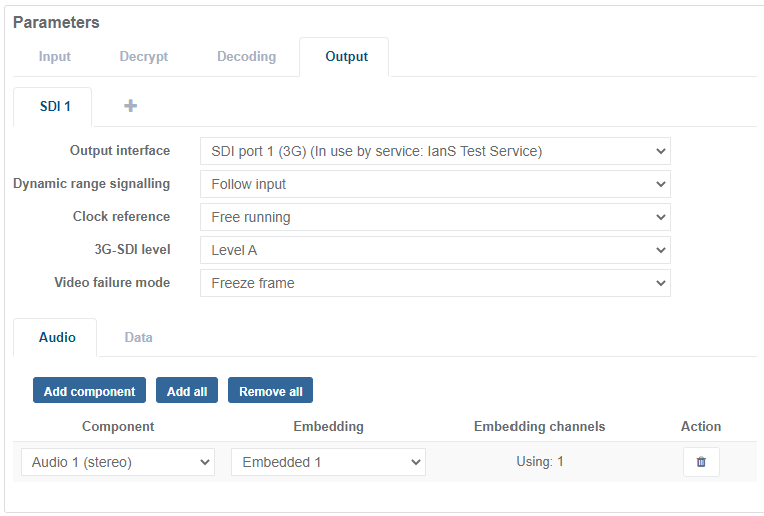Change the Clock reference selection
This screenshot has width=764, height=516.
[x=435, y=217]
